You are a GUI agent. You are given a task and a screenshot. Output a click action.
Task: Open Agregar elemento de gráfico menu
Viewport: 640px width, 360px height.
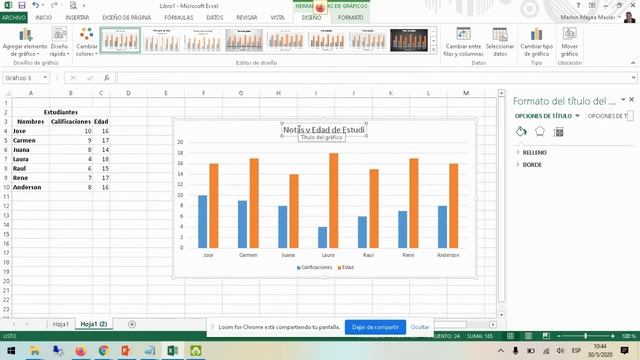point(25,42)
